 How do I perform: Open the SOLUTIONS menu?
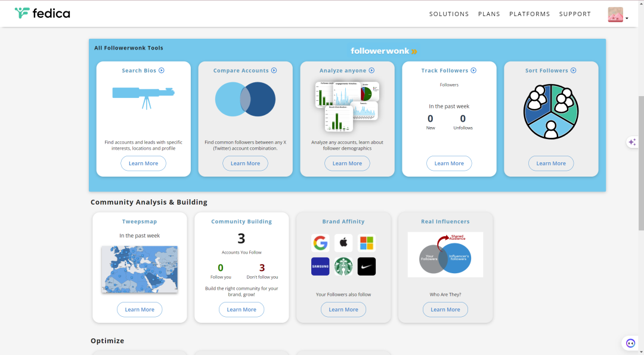click(449, 14)
